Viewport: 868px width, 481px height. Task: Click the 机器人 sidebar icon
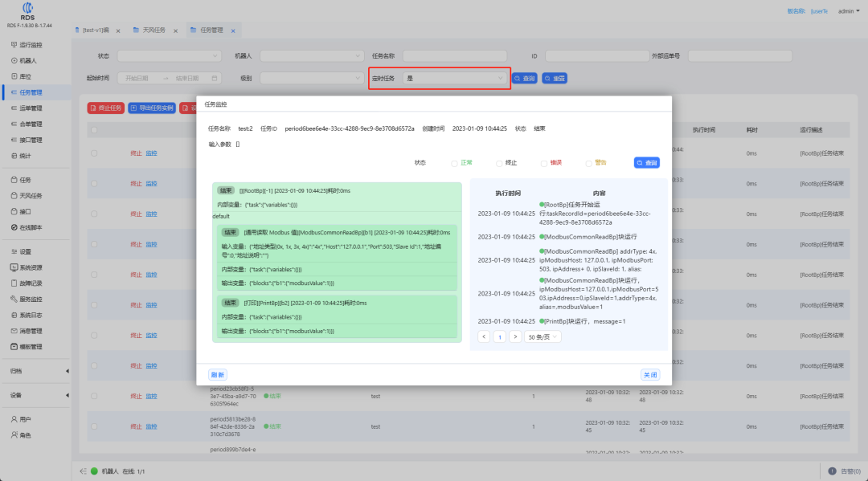point(14,60)
